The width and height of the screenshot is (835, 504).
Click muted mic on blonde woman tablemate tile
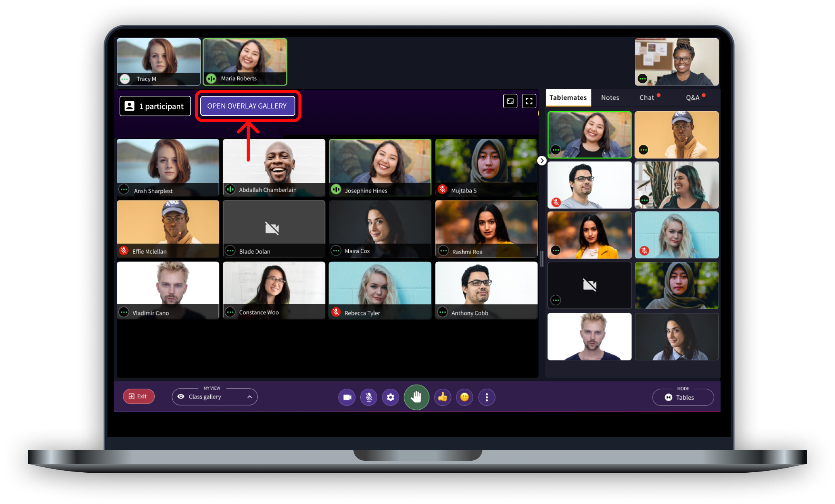click(x=644, y=250)
